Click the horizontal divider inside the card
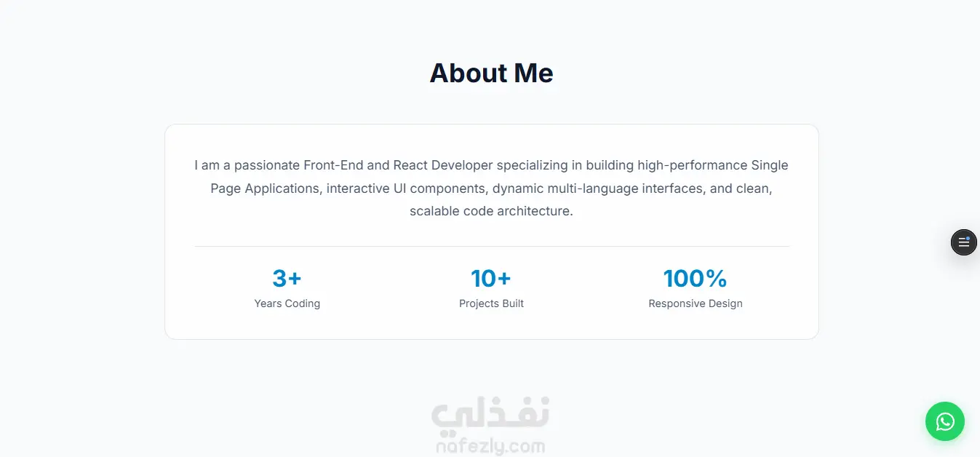 point(491,247)
